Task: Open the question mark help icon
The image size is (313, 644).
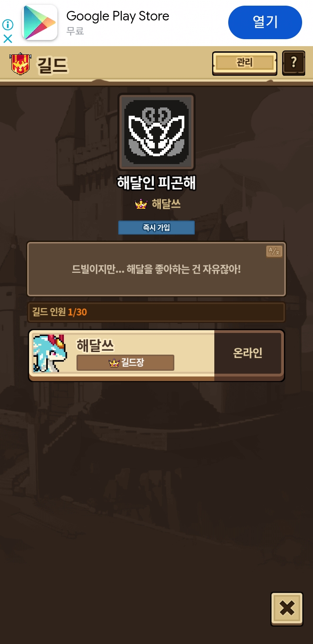Action: [x=293, y=63]
